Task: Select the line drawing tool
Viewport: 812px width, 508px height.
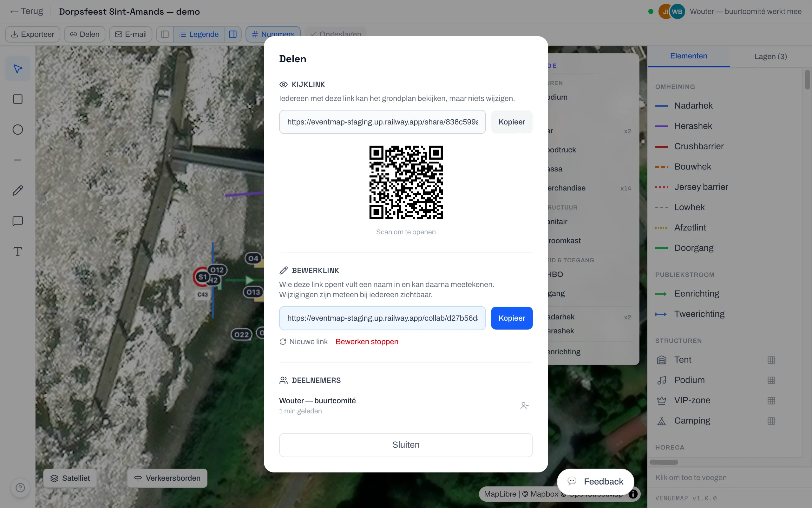Action: (18, 160)
